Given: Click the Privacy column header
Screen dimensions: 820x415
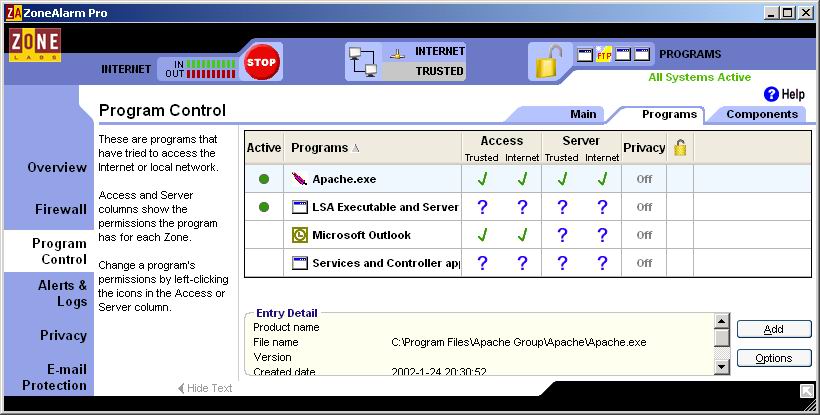Looking at the screenshot, I should [644, 148].
